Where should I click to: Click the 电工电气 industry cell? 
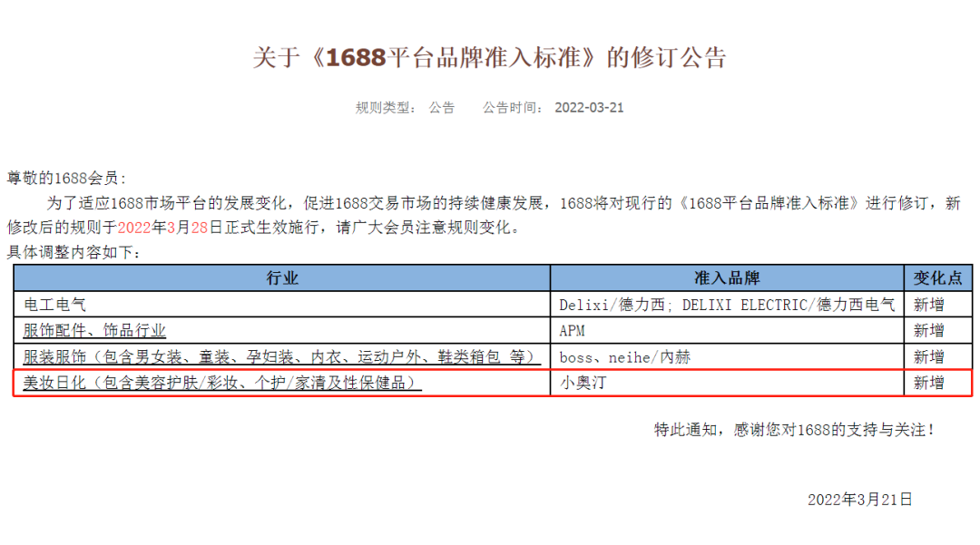(x=282, y=305)
